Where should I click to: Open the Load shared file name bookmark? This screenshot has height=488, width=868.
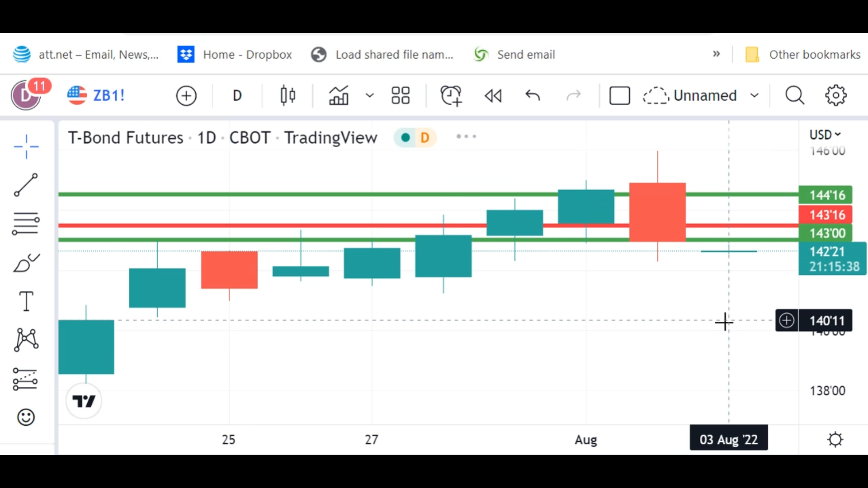coord(382,54)
